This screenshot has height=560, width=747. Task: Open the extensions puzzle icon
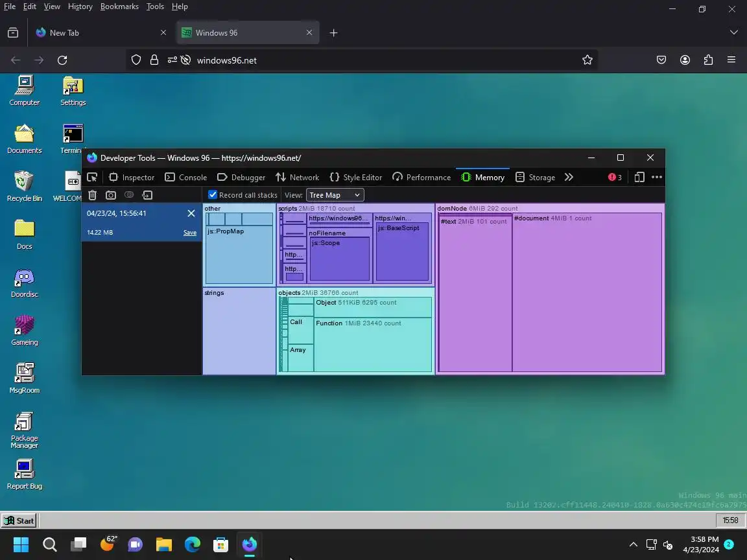tap(708, 60)
